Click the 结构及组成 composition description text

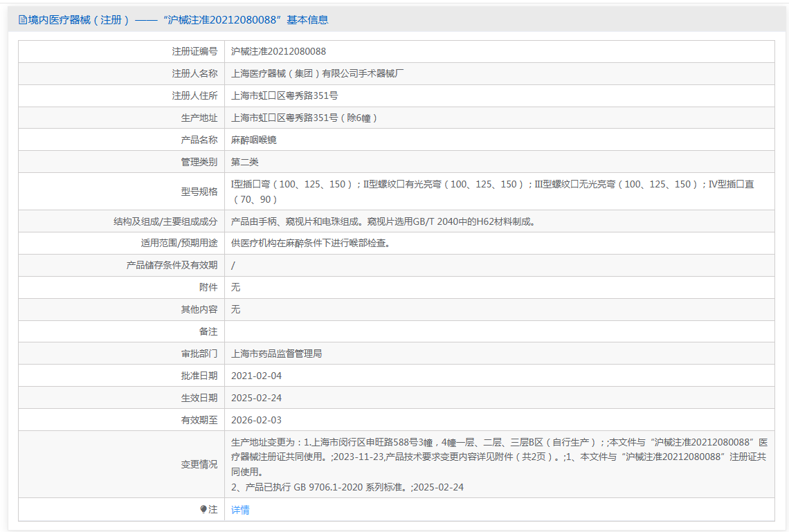pyautogui.click(x=383, y=221)
